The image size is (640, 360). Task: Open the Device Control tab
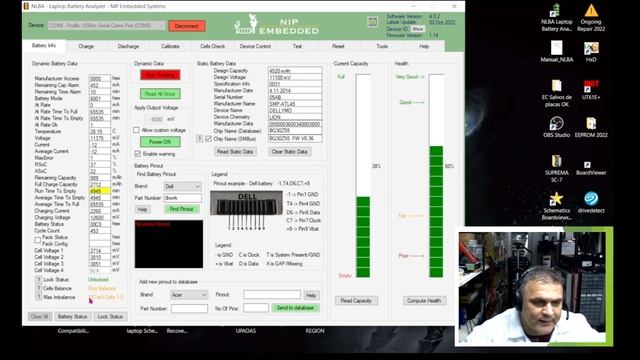pyautogui.click(x=255, y=46)
